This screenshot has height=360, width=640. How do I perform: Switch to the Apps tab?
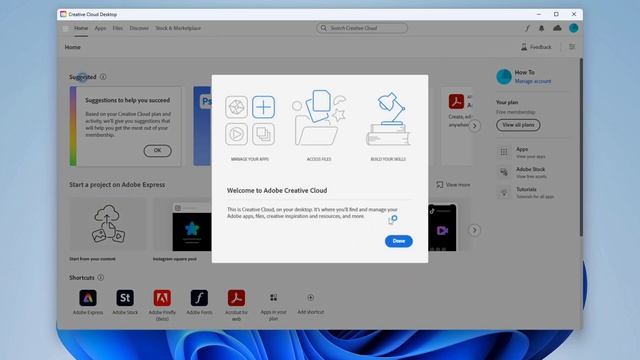tap(100, 28)
